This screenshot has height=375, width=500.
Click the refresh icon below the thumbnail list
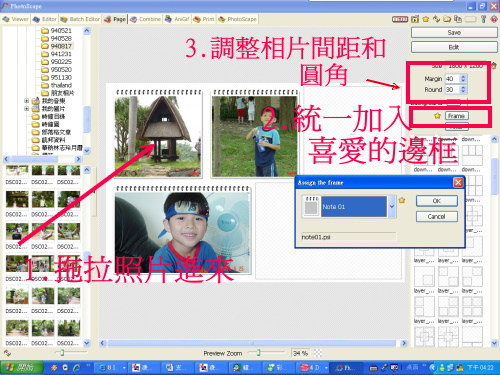[7, 353]
